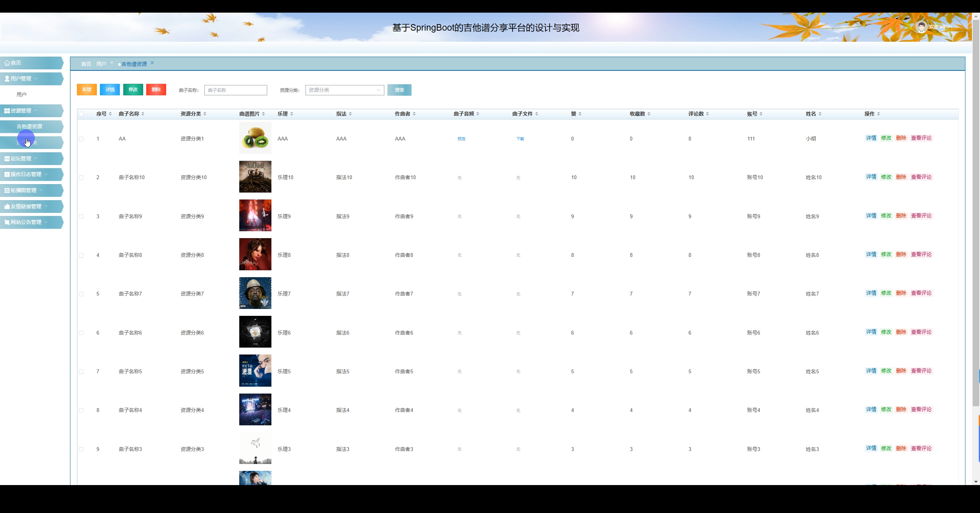The width and height of the screenshot is (980, 513).
Task: Collapse the 用户管理 submenu chevron
Action: (x=36, y=78)
